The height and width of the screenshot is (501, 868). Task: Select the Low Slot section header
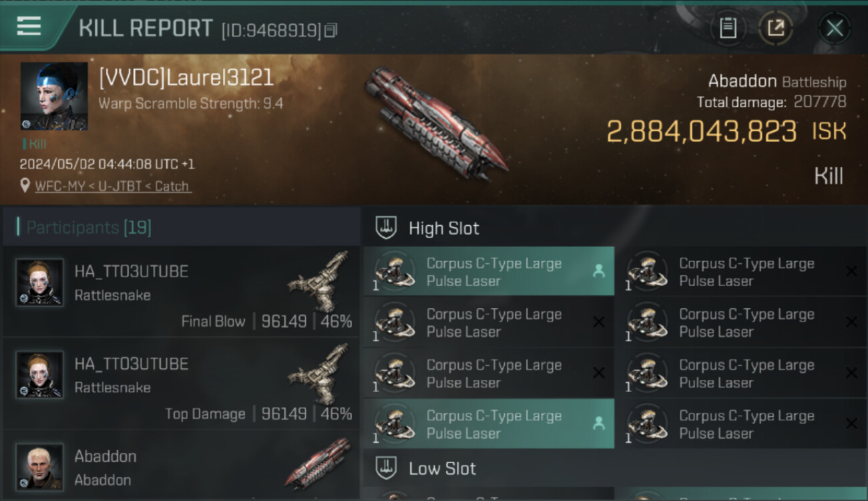614,468
